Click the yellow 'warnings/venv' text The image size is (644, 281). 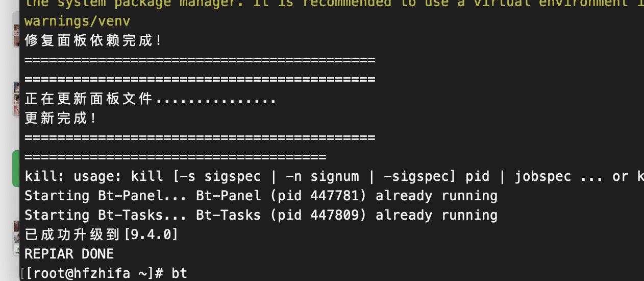[x=77, y=21]
